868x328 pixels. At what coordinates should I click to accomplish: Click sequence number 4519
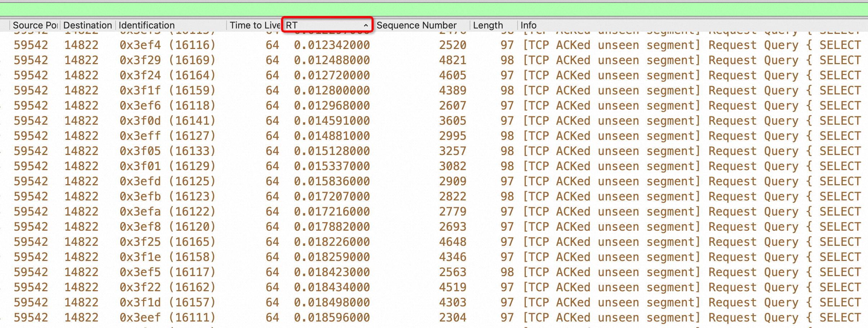(453, 287)
